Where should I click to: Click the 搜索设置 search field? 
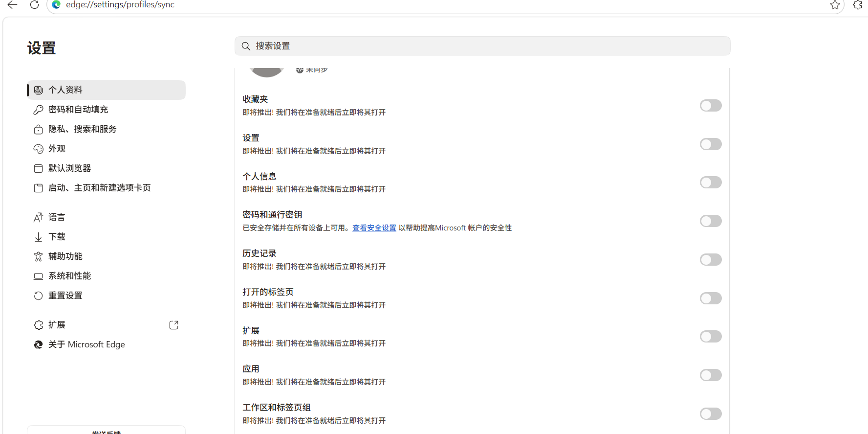coord(482,46)
